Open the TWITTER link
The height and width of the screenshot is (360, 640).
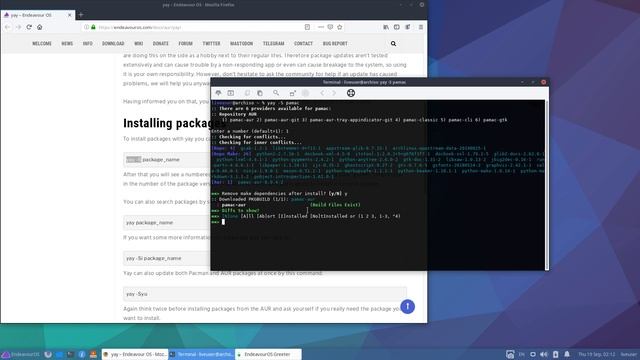[211, 43]
